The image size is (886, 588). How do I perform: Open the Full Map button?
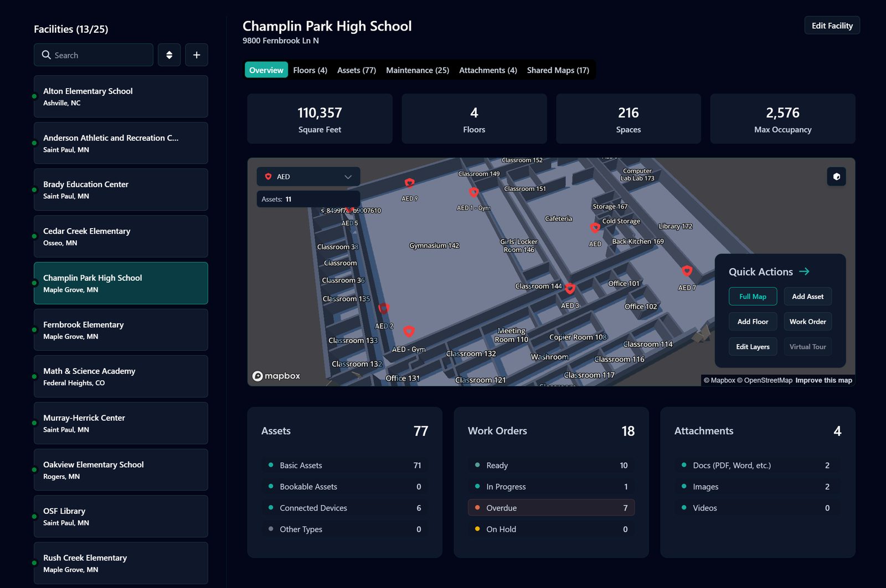pos(753,296)
